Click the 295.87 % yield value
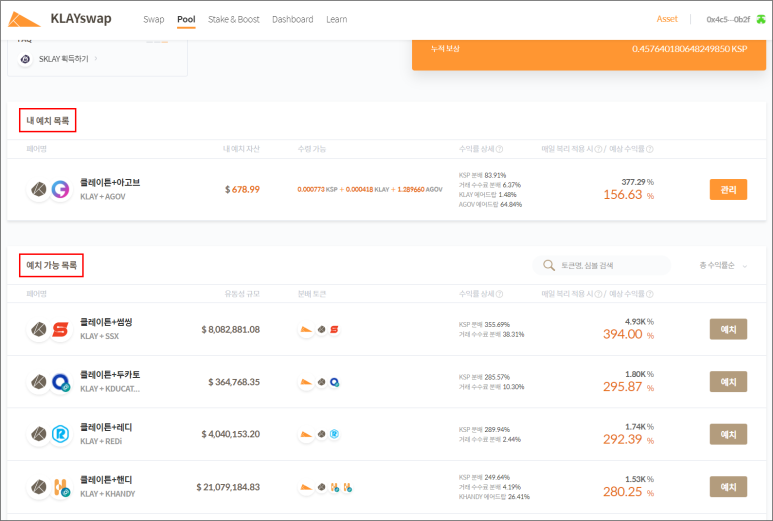 point(629,387)
